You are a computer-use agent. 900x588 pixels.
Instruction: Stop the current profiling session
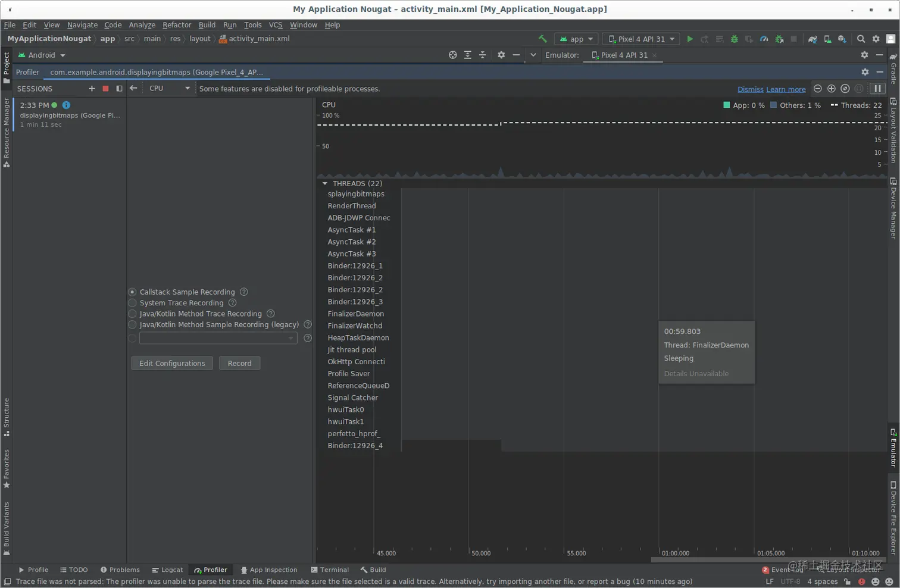[x=105, y=89]
